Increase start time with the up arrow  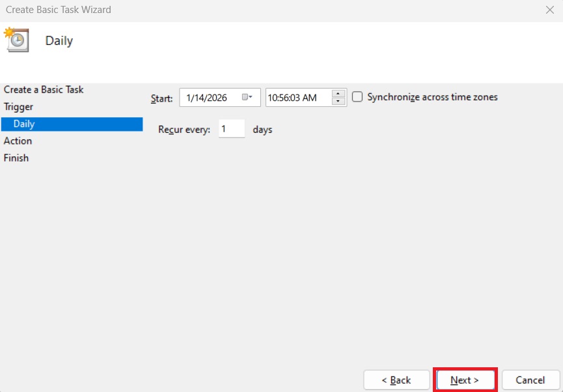pos(338,94)
